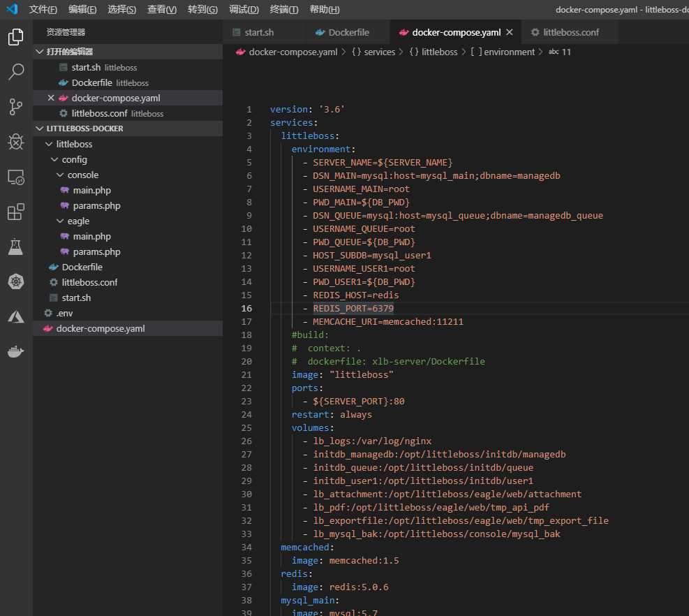Click line number 16 in the gutter

point(246,308)
